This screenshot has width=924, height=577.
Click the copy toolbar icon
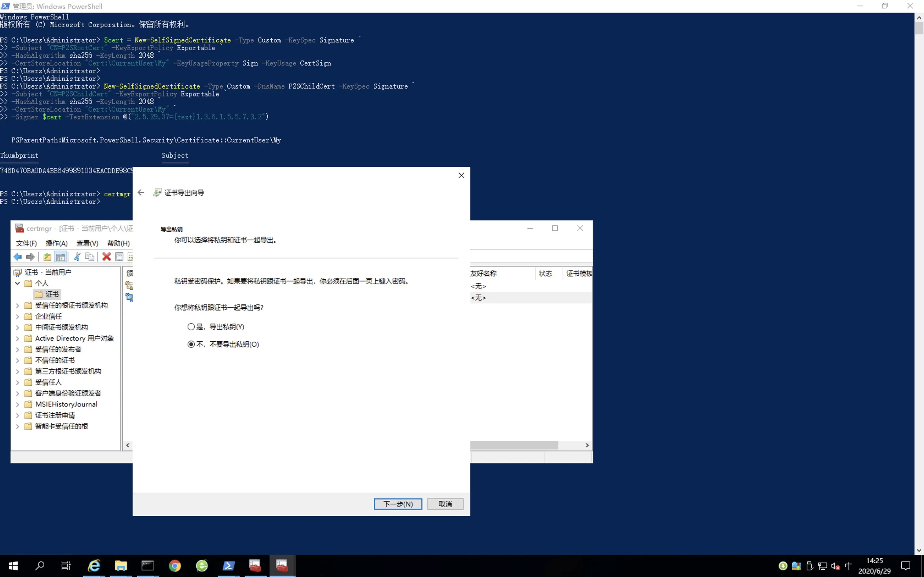(90, 257)
